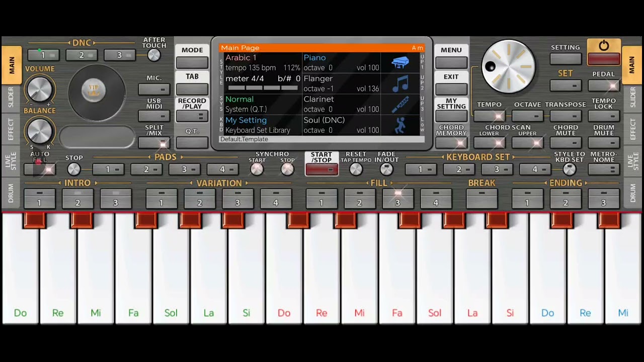This screenshot has width=644, height=362.
Task: Click the Synchro Stop button
Action: (x=287, y=169)
